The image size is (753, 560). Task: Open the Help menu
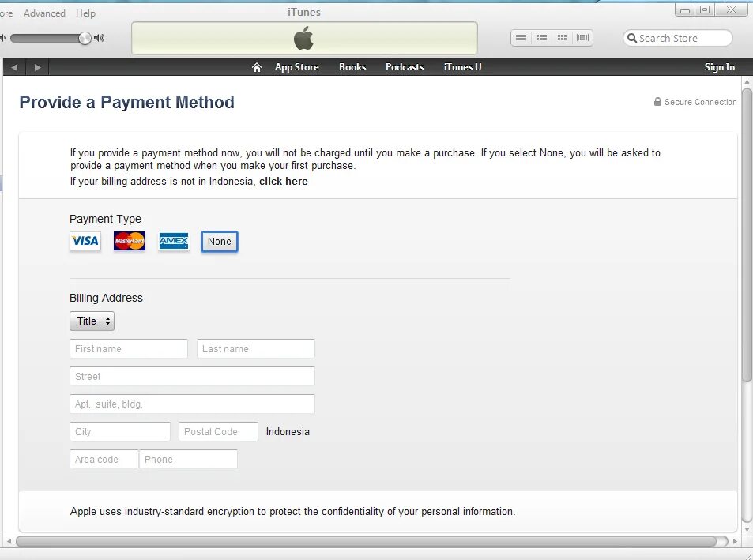(x=85, y=13)
